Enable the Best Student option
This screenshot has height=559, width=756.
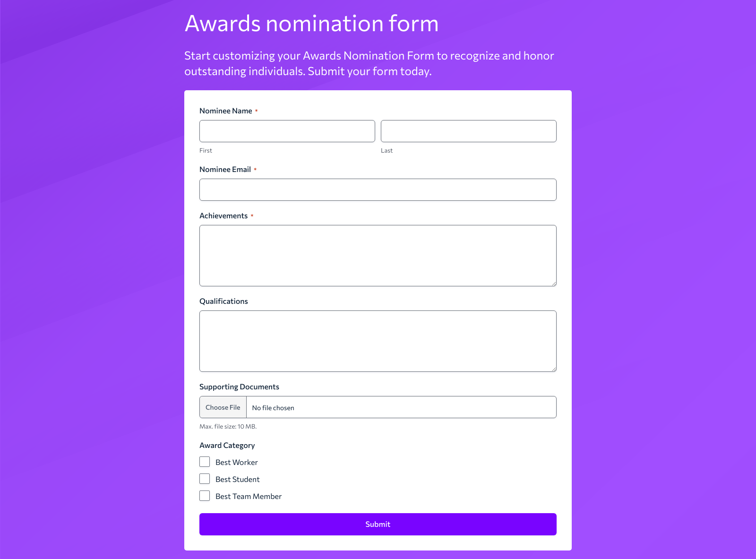[205, 479]
